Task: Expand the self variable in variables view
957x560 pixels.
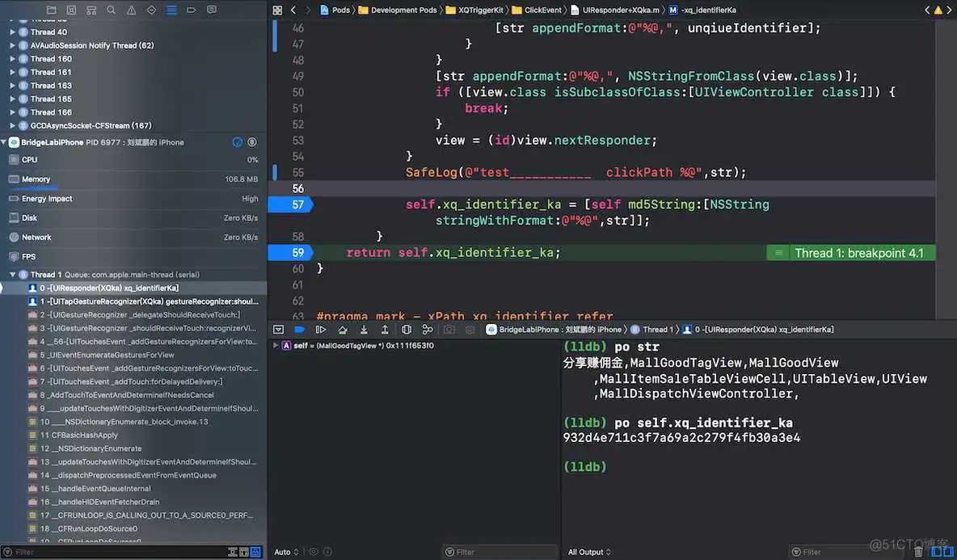Action: coord(276,346)
